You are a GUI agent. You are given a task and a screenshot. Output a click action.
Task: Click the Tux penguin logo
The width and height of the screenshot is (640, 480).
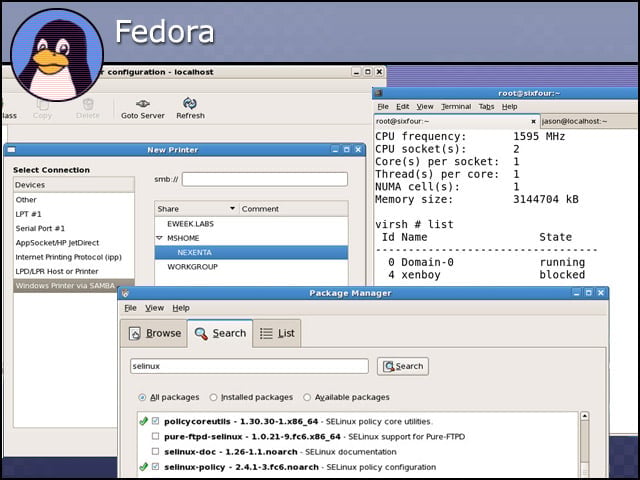[57, 55]
